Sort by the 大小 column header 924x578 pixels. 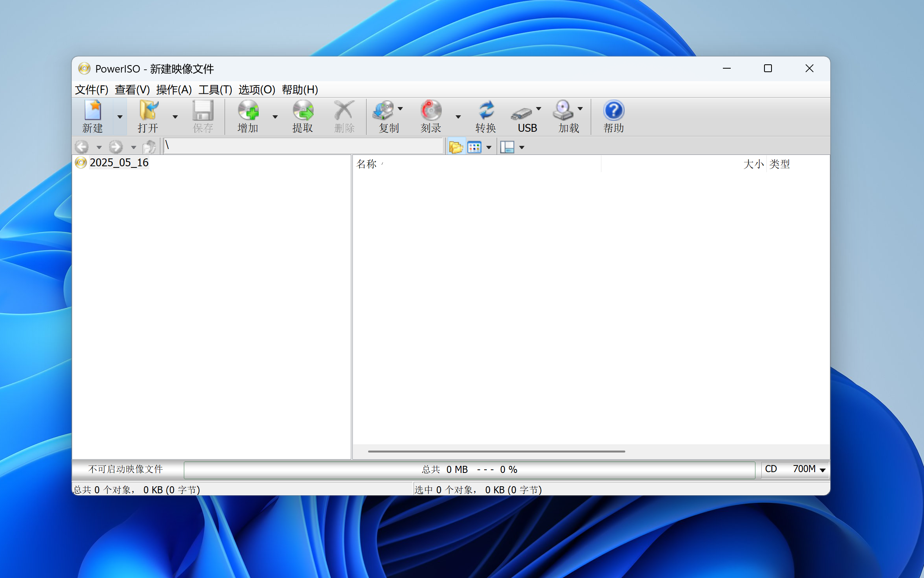tap(684, 164)
